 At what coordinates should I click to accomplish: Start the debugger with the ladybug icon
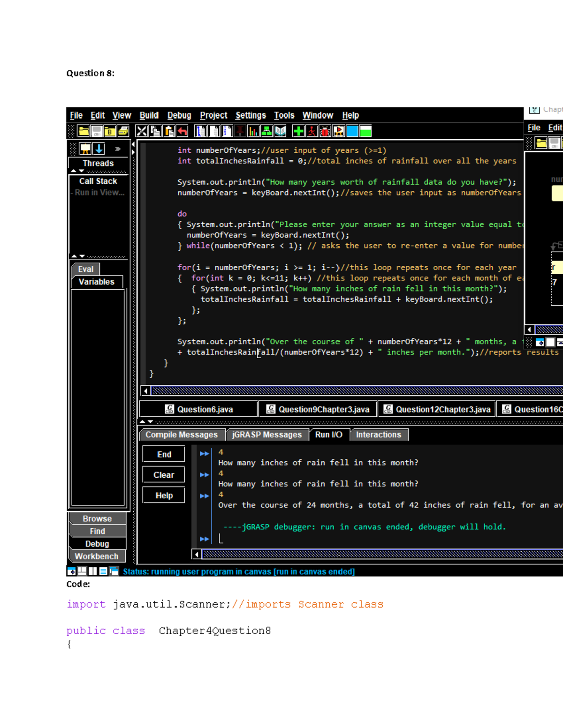click(325, 132)
